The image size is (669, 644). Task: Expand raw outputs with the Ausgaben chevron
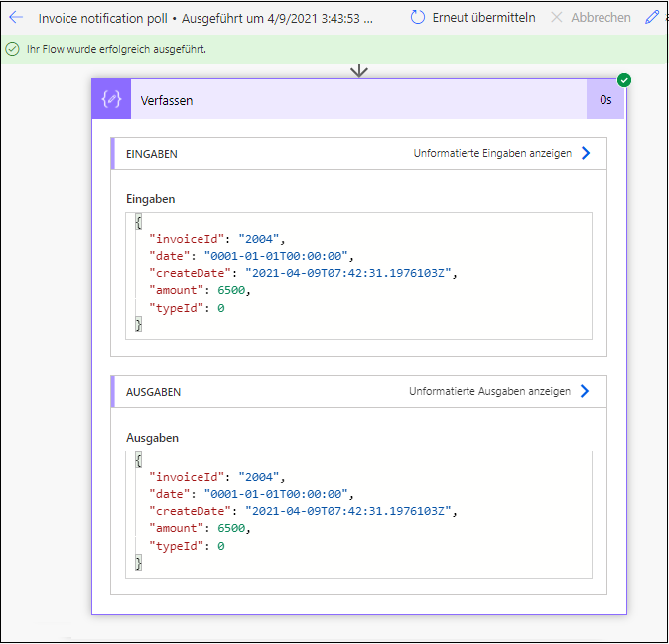585,391
